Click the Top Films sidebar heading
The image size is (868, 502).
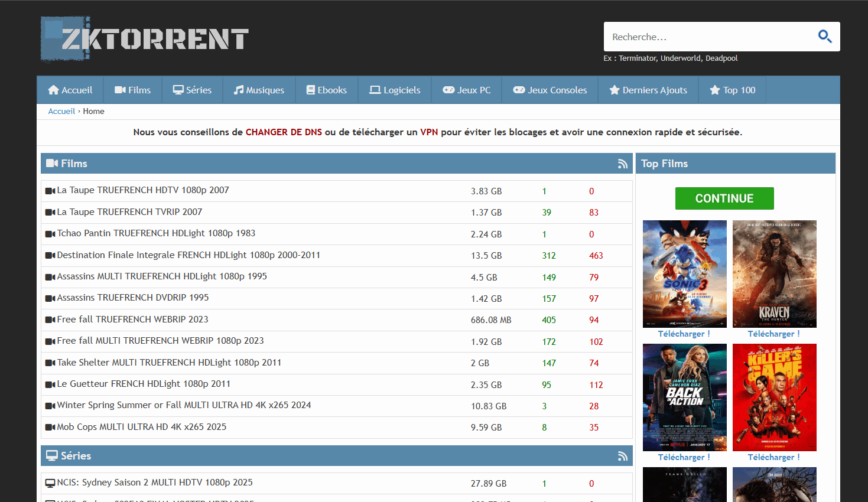tap(664, 164)
